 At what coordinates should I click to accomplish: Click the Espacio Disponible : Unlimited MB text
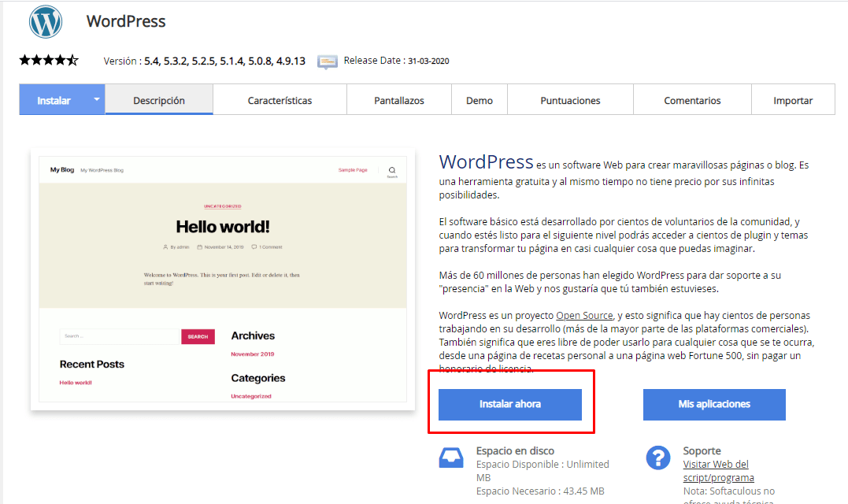tap(542, 471)
